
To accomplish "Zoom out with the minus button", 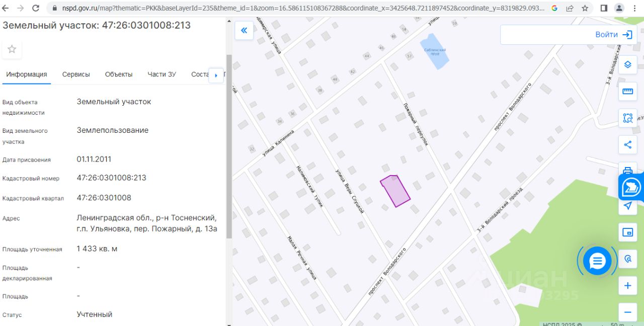I will [627, 312].
